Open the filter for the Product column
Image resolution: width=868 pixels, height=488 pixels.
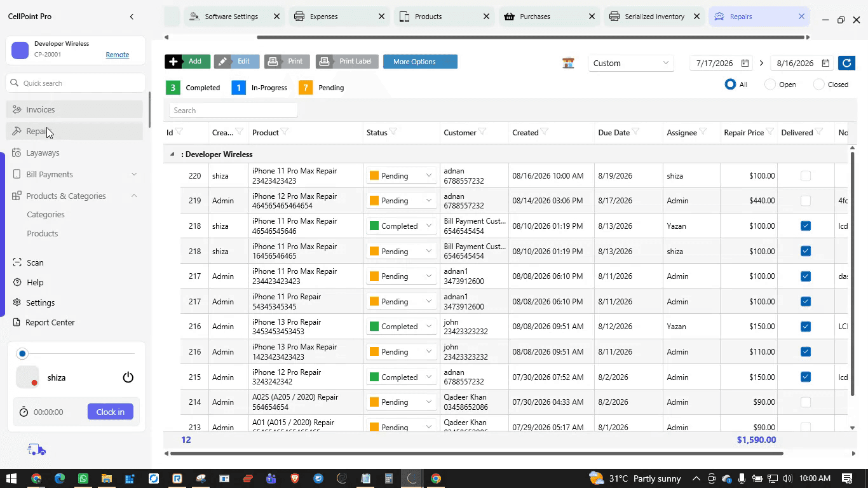tap(285, 132)
